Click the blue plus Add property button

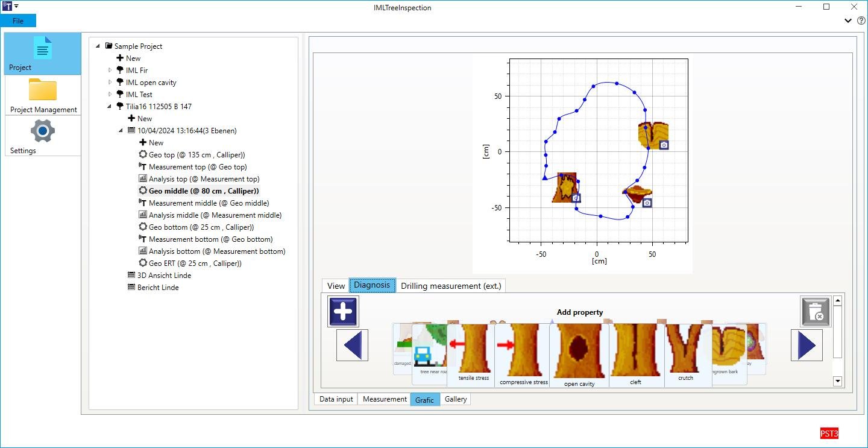343,312
